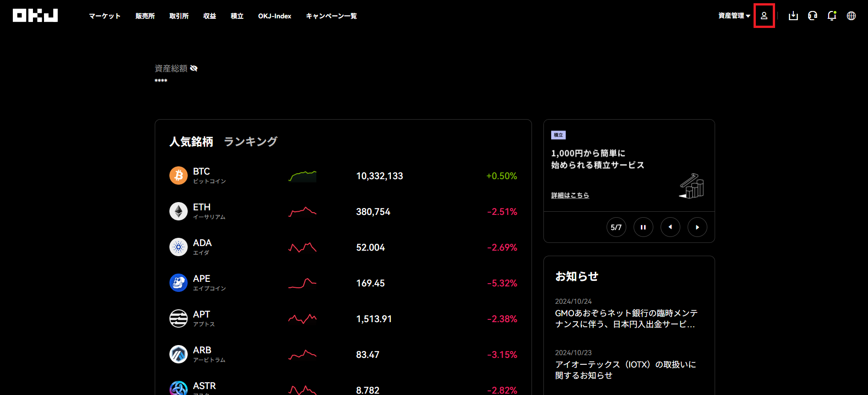Screen dimensions: 868x395
Task: Click the 積立 banner tag
Action: tap(559, 135)
